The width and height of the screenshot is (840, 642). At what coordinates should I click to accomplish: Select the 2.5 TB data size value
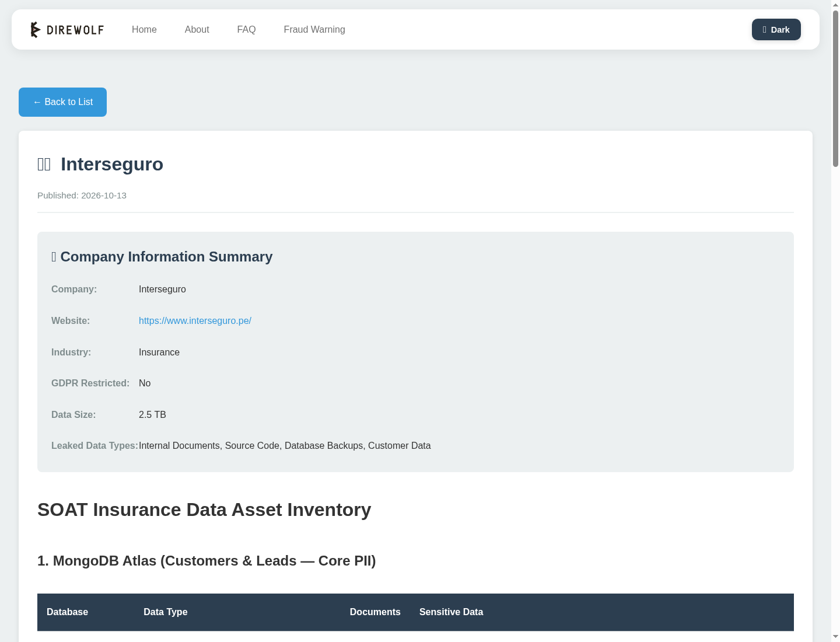click(152, 414)
